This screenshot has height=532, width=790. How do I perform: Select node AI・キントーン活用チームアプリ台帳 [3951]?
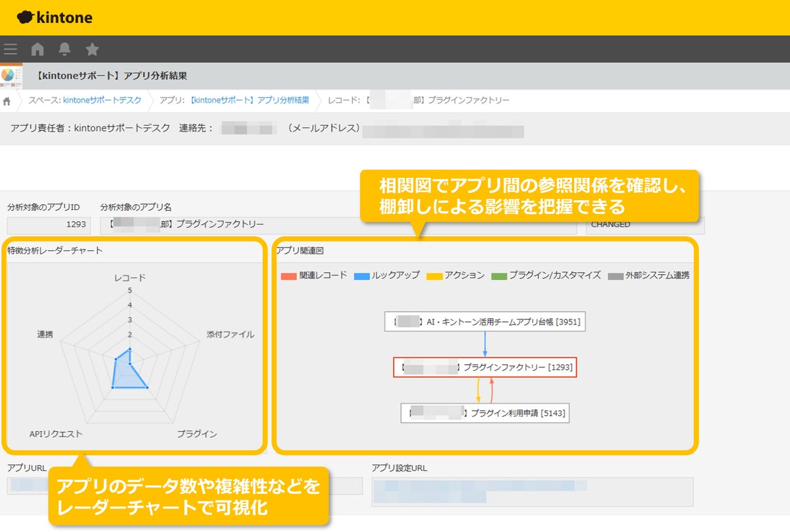[x=485, y=321]
